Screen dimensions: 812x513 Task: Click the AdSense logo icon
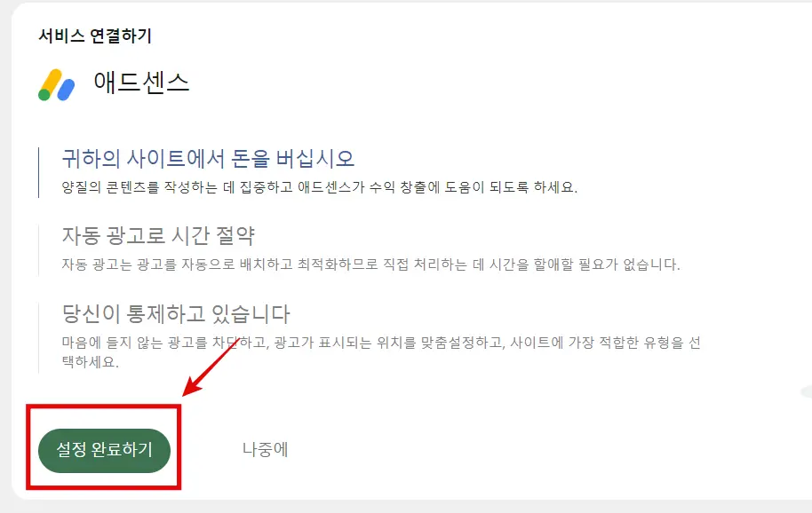(57, 85)
